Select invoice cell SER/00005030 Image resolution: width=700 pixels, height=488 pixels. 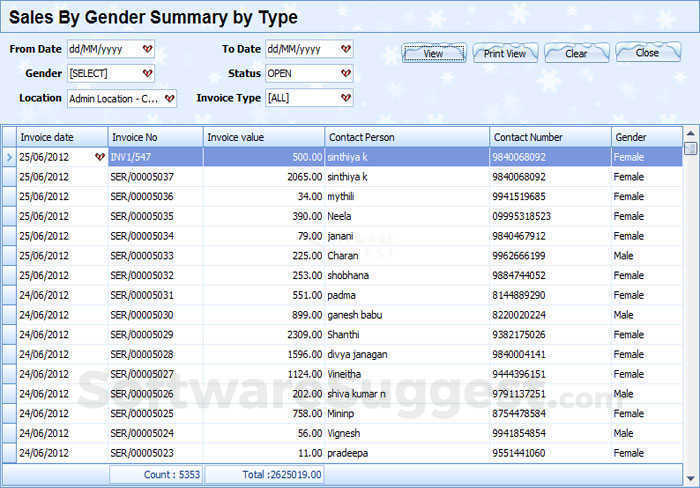coord(156,315)
